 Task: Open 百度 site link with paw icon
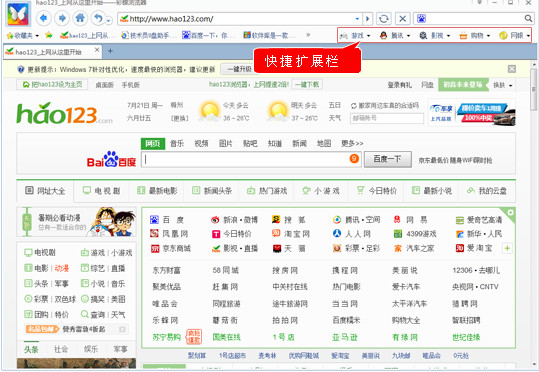pos(167,220)
